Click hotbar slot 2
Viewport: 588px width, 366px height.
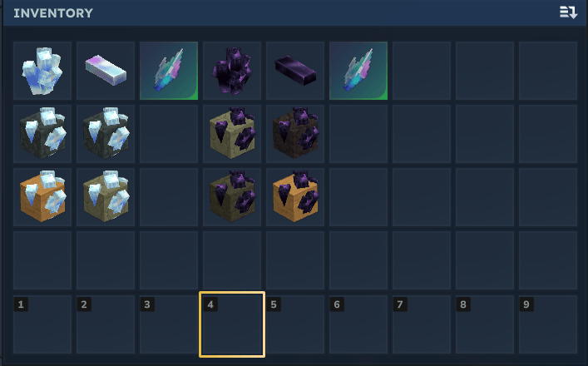pos(106,324)
